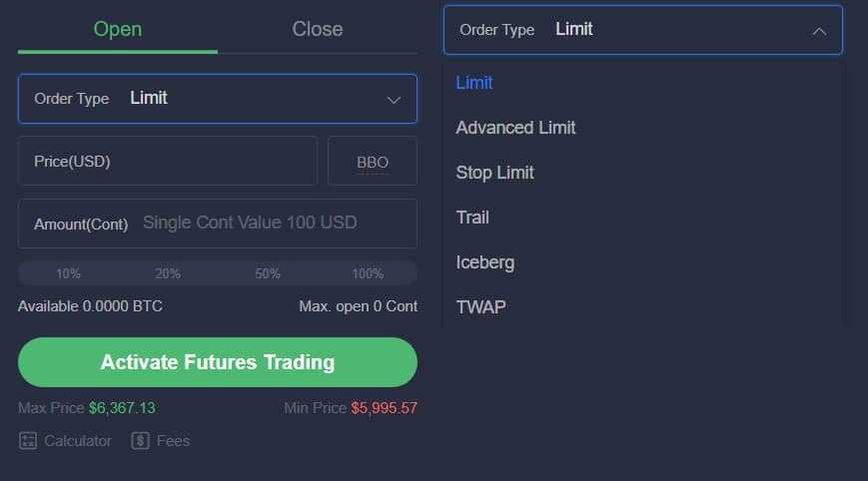Click the Fees dollar icon
The height and width of the screenshot is (481, 868).
click(141, 440)
